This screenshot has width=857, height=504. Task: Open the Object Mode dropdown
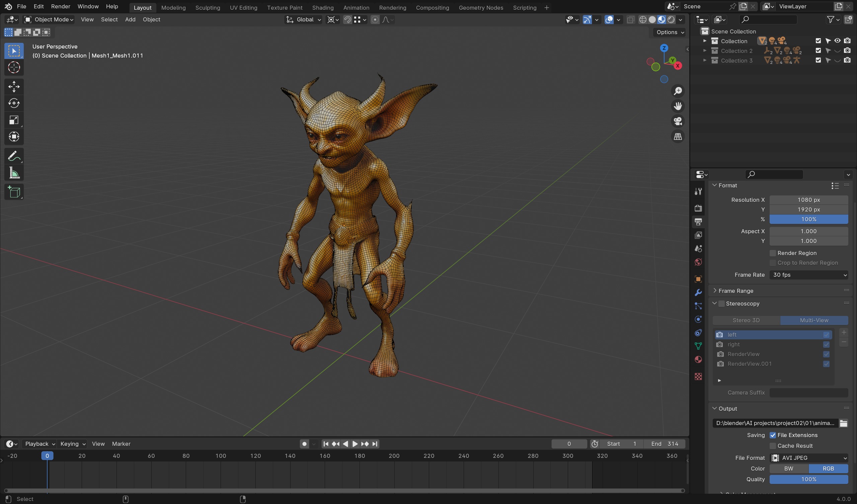coord(49,20)
